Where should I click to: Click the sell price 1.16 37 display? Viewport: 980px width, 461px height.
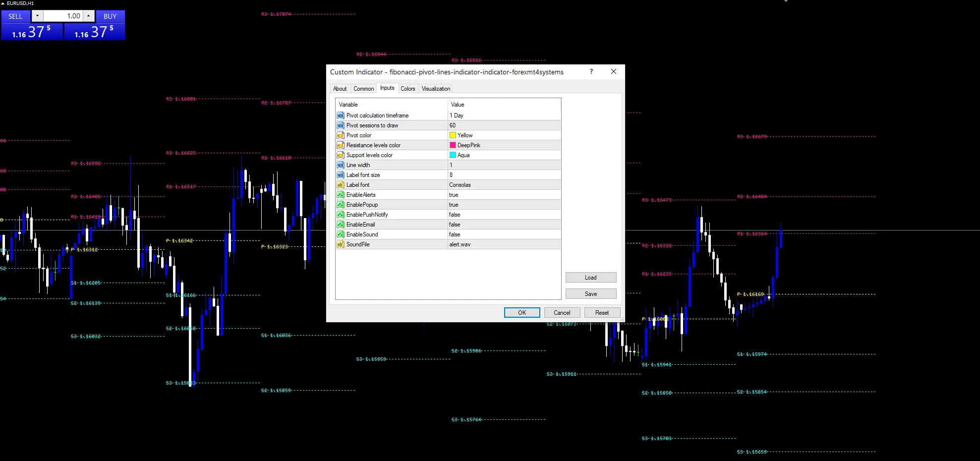[32, 32]
